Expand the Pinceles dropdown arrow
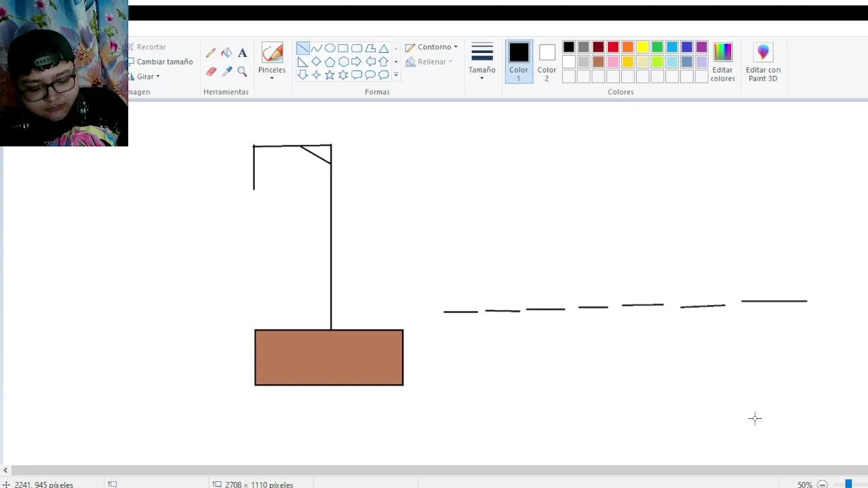Screen dimensions: 868x488 click(272, 78)
